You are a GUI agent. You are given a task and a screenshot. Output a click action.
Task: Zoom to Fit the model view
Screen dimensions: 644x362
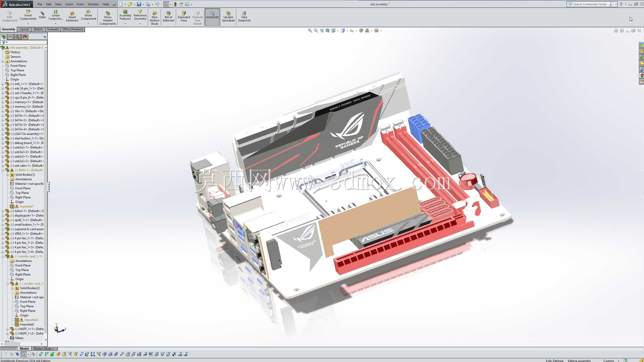pos(310,31)
